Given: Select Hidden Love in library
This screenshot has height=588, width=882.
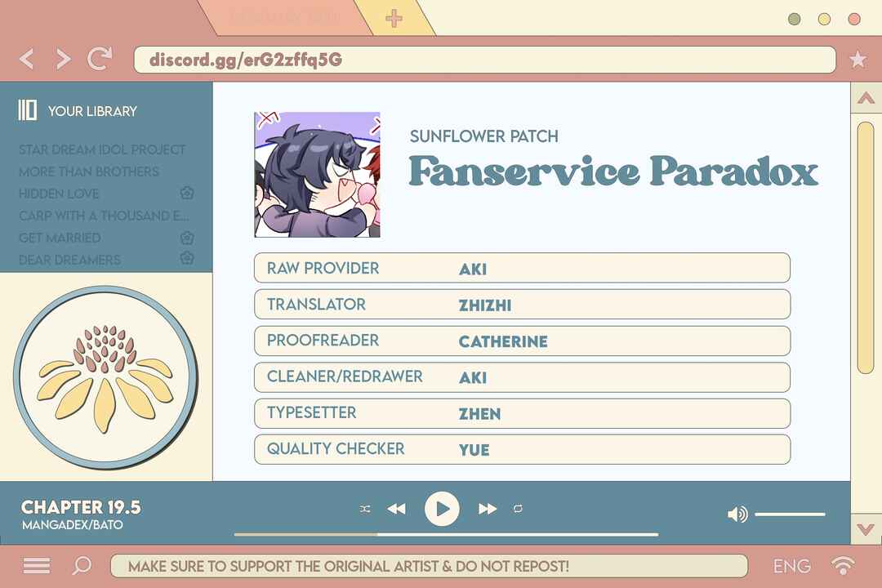Looking at the screenshot, I should (x=59, y=194).
